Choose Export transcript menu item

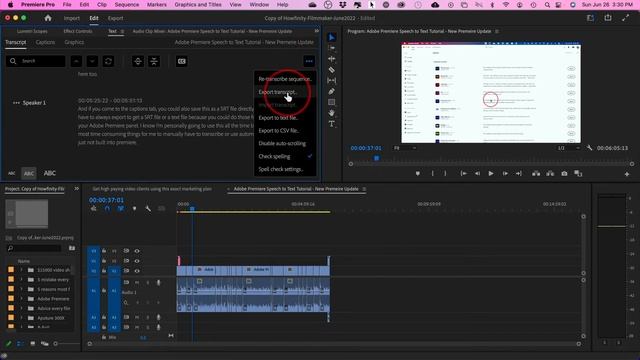point(285,92)
